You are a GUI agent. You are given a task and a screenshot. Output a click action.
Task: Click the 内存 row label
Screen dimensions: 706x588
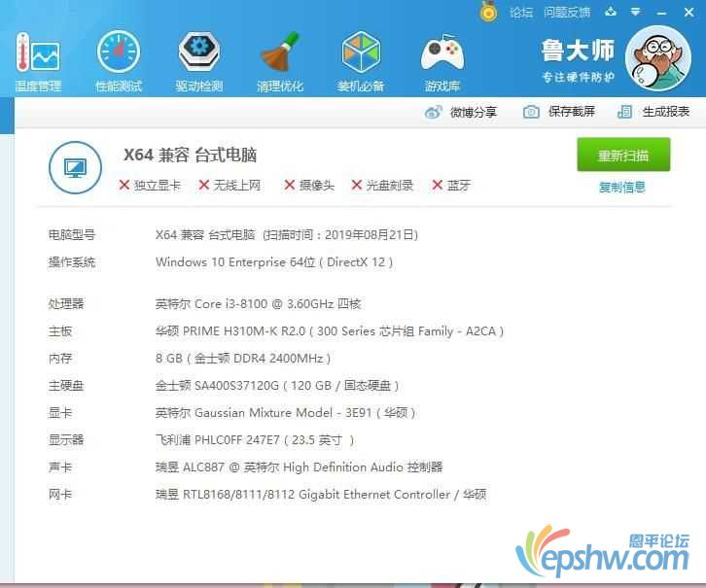pyautogui.click(x=60, y=359)
